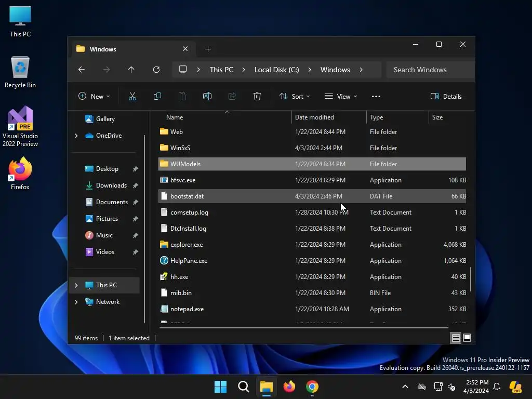Toggle the Details pane button
The width and height of the screenshot is (532, 399).
click(x=446, y=96)
